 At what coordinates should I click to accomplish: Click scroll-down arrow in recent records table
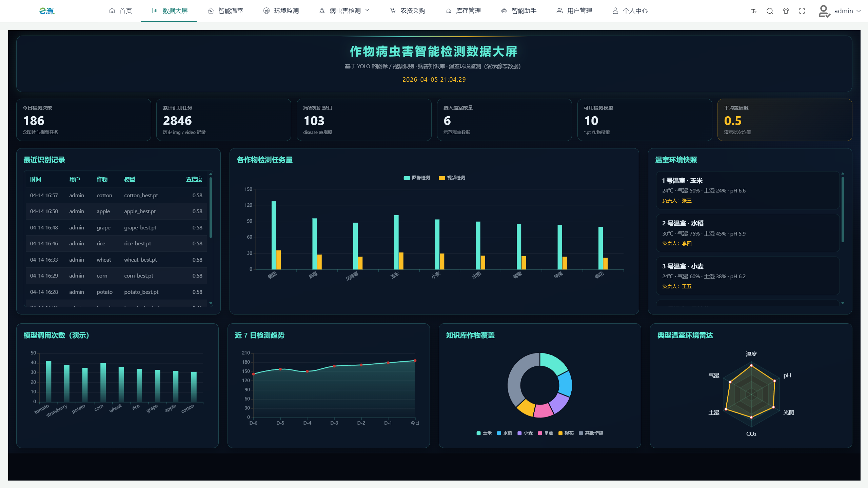tap(211, 303)
